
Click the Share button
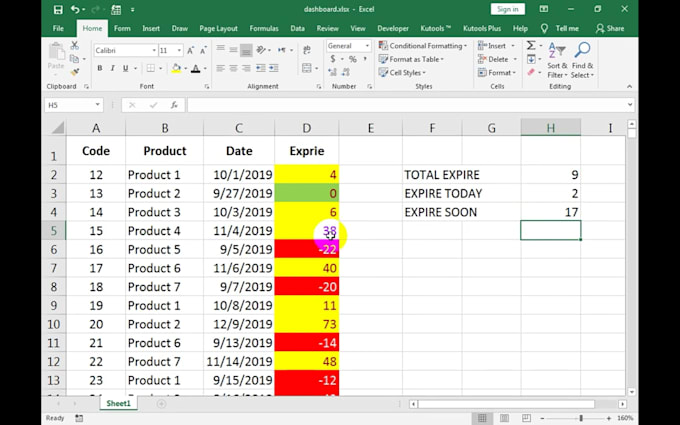pos(610,28)
